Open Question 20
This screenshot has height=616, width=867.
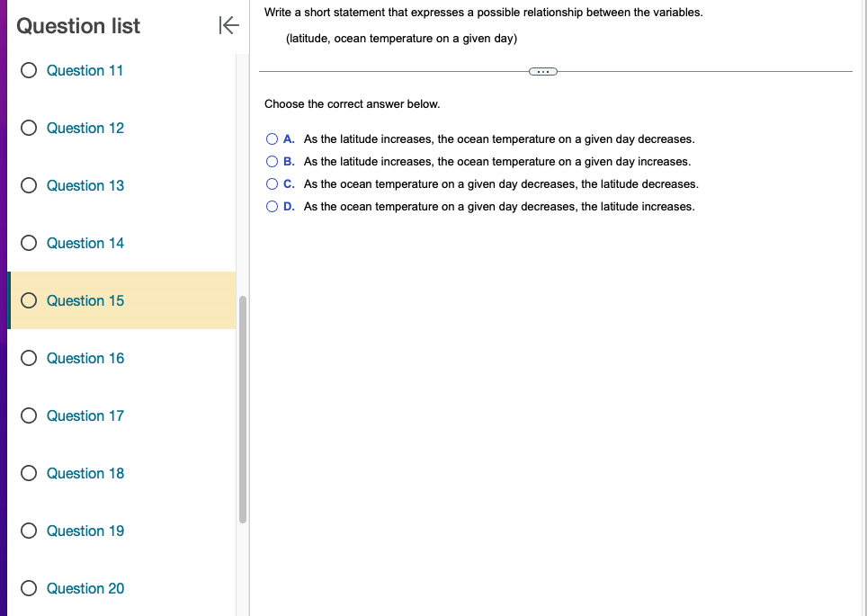pos(85,588)
